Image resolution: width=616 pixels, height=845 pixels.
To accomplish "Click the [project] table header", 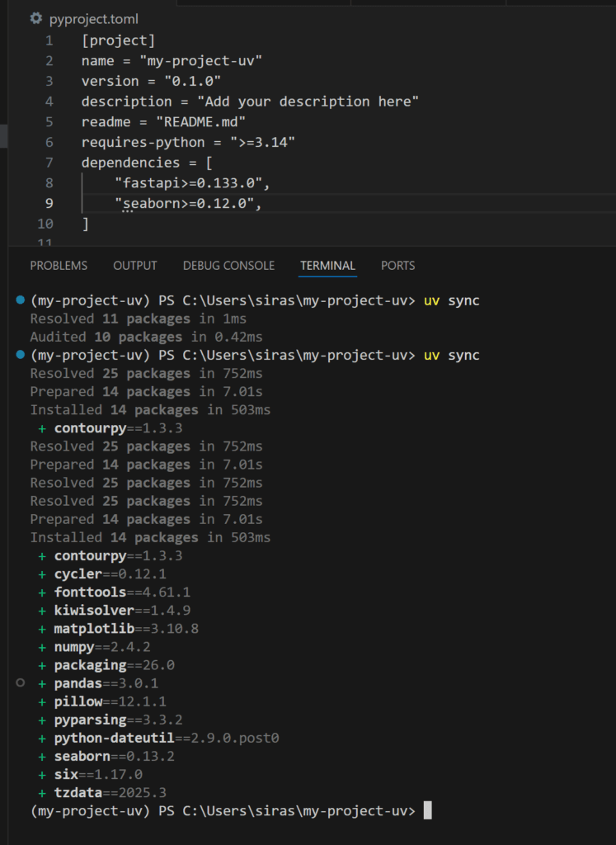I will [118, 40].
